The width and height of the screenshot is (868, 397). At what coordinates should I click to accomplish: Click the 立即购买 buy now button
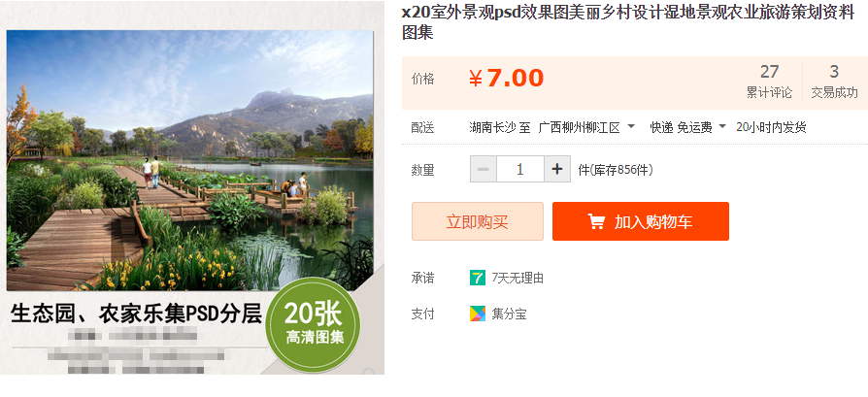pos(477,221)
